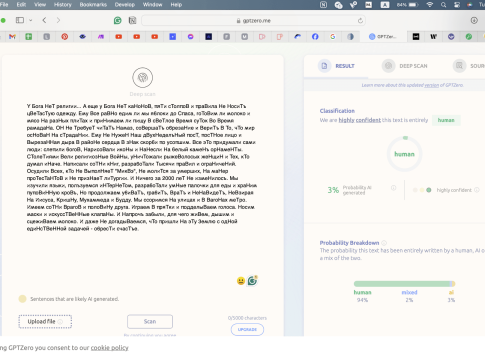Open the Window menu
485x360 pixels.
152,5
